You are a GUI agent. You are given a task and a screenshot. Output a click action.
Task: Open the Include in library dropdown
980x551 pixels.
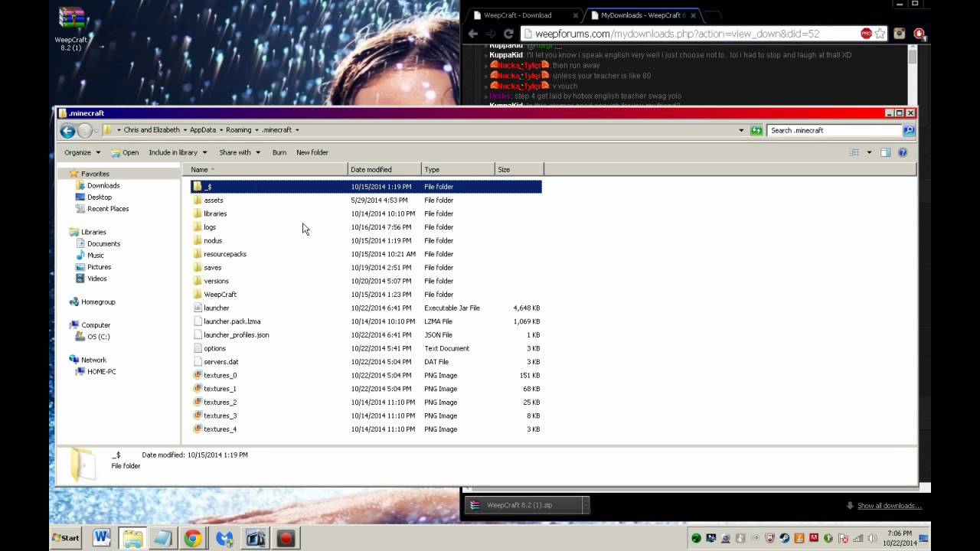click(x=178, y=152)
